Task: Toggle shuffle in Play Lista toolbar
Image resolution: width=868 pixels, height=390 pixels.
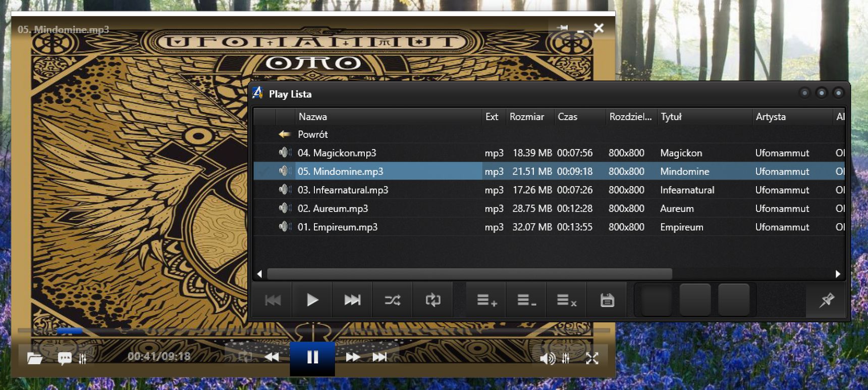Action: [393, 300]
